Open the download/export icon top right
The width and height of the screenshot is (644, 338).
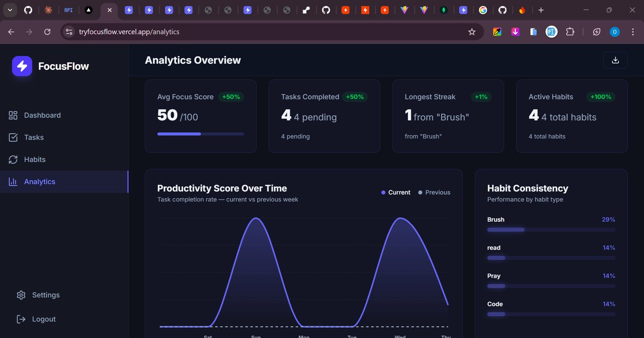615,60
